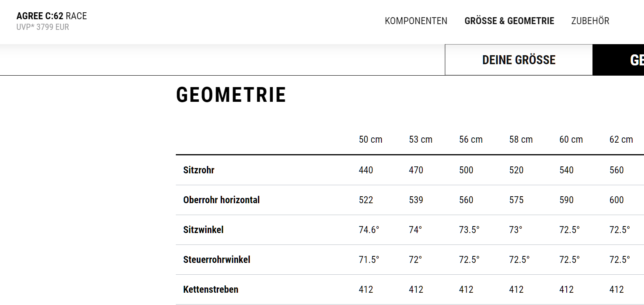Click the Sitzrohr row label
The image size is (644, 305).
(x=199, y=170)
